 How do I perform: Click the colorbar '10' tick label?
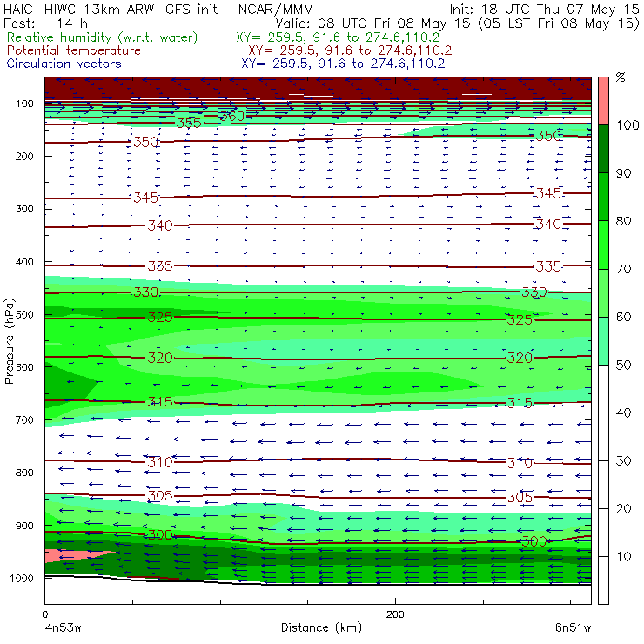pos(623,557)
